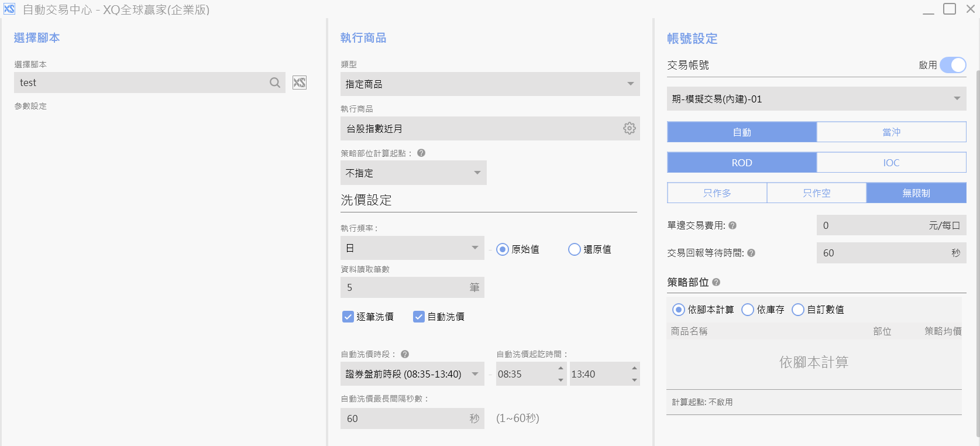The image size is (980, 446).
Task: Show help for 交易回報等待時間
Action: (751, 253)
